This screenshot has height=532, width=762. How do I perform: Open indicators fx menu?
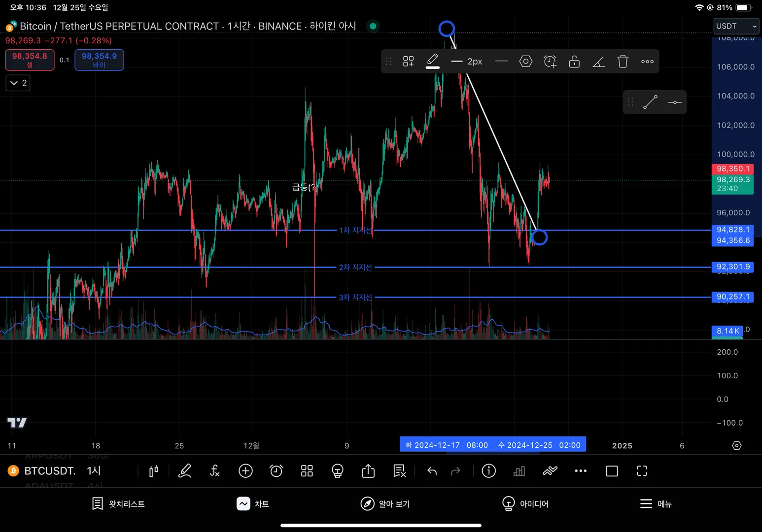click(x=215, y=471)
